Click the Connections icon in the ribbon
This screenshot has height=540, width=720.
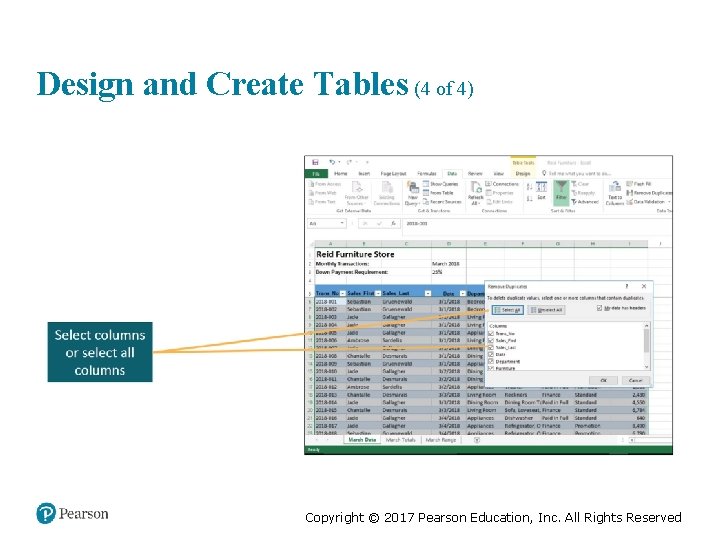(488, 184)
